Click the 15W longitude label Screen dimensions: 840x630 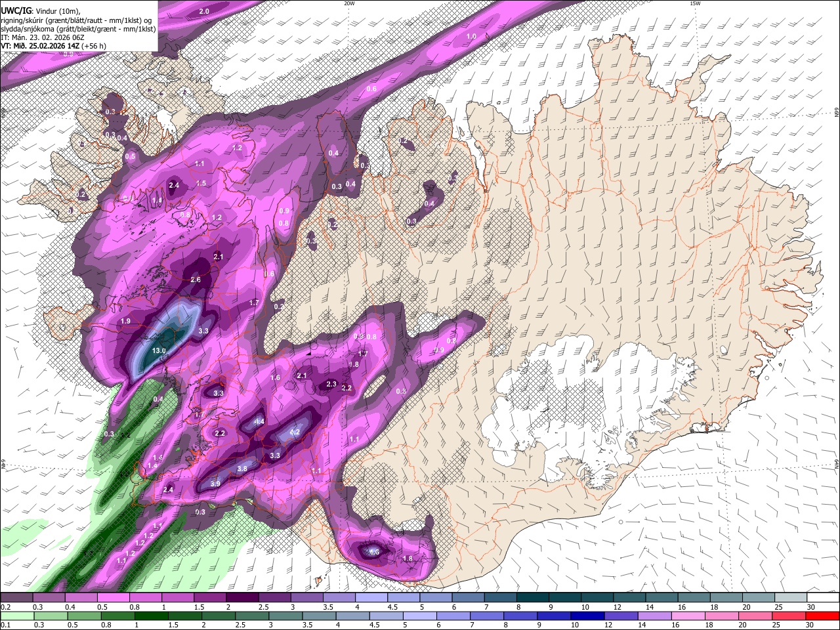tap(694, 3)
